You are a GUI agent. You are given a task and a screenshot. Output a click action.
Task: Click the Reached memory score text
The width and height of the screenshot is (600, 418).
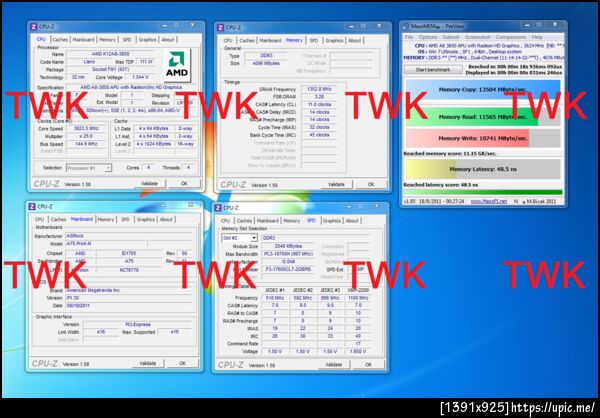click(x=450, y=153)
